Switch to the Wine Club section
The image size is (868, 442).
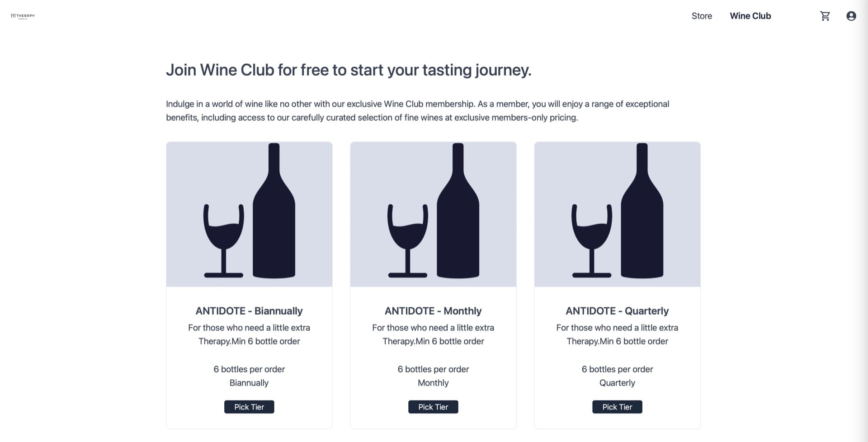[x=750, y=16]
